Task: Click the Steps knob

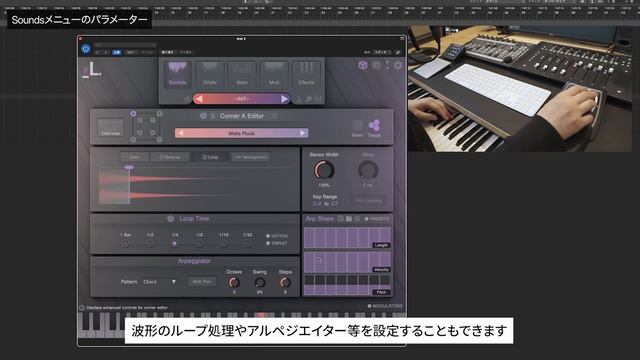Action: click(x=285, y=282)
